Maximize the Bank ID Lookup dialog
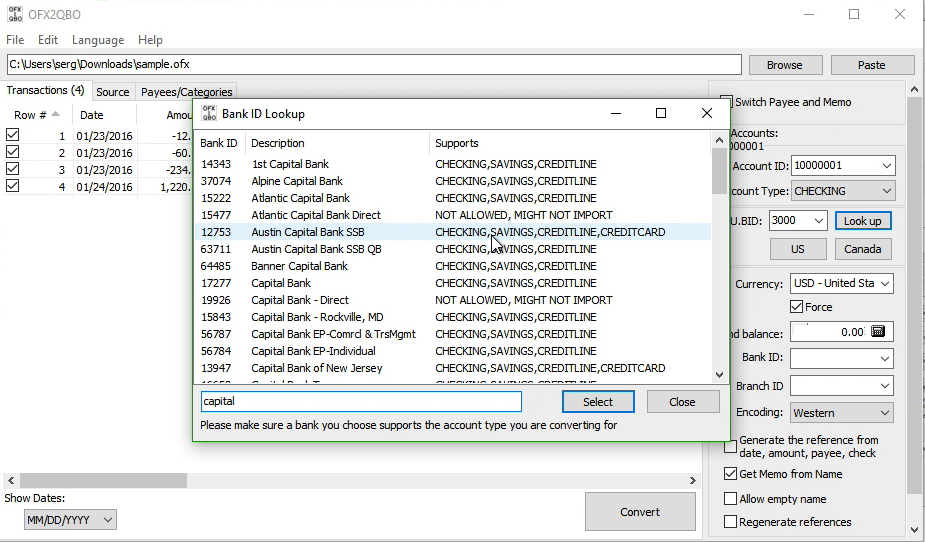 [661, 113]
